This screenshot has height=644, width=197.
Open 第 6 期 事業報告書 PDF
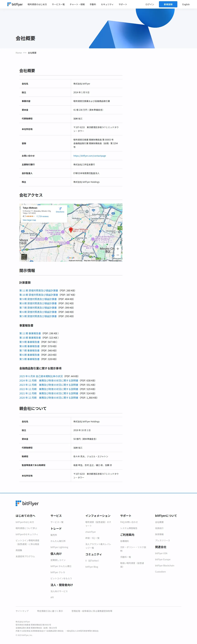click(29, 355)
